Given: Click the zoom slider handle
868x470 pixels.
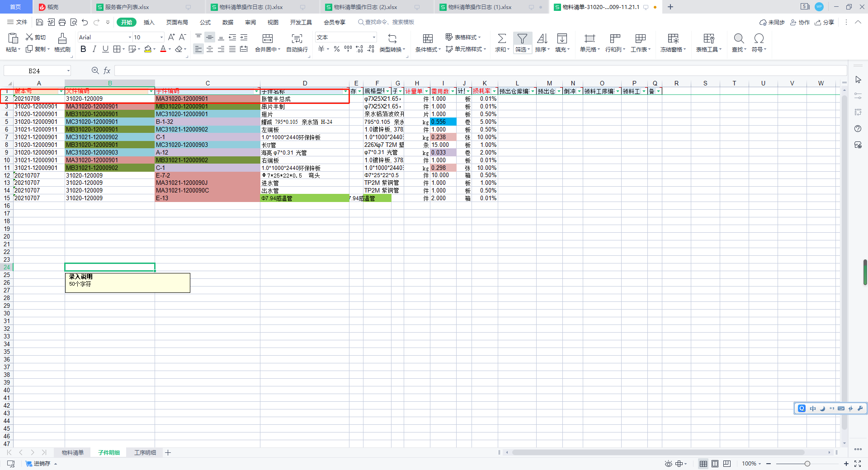Looking at the screenshot, I should (807, 464).
